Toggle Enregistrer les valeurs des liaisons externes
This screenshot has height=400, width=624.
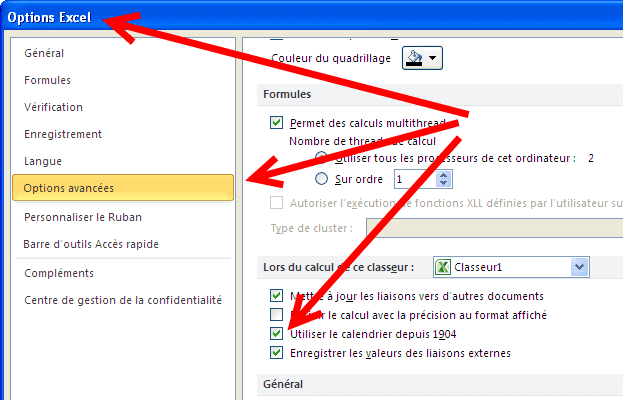click(276, 352)
